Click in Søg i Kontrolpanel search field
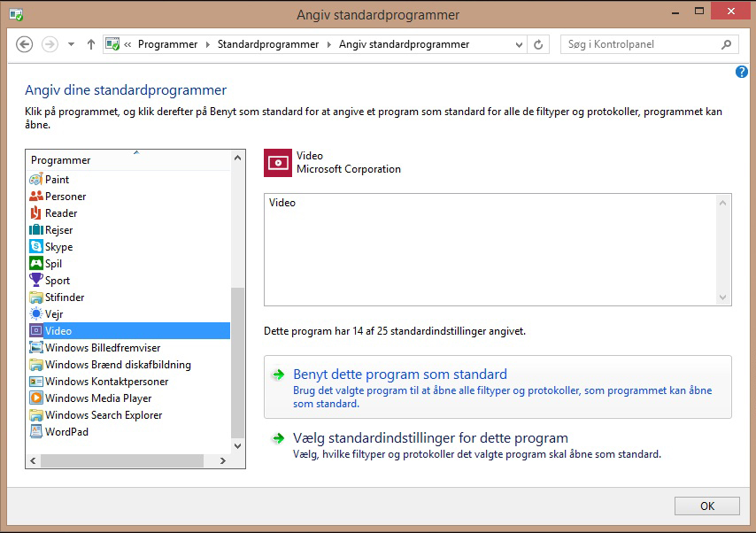Image resolution: width=756 pixels, height=533 pixels. [641, 44]
